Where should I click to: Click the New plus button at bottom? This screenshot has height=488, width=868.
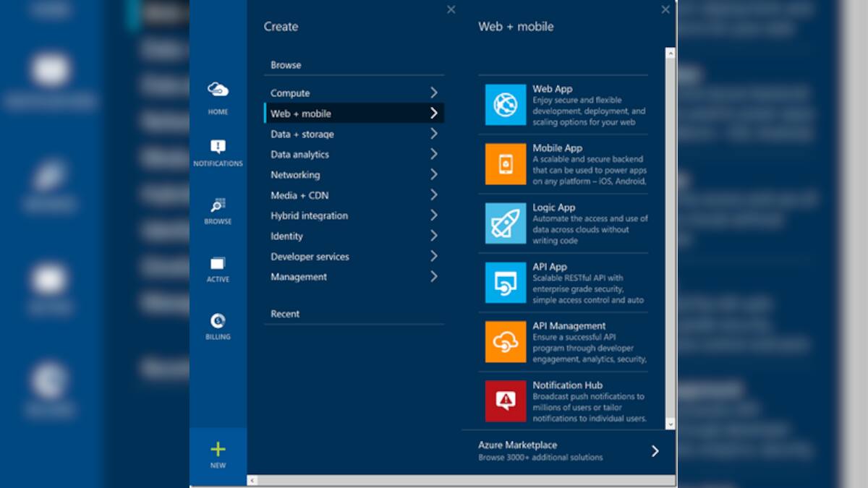(x=218, y=450)
